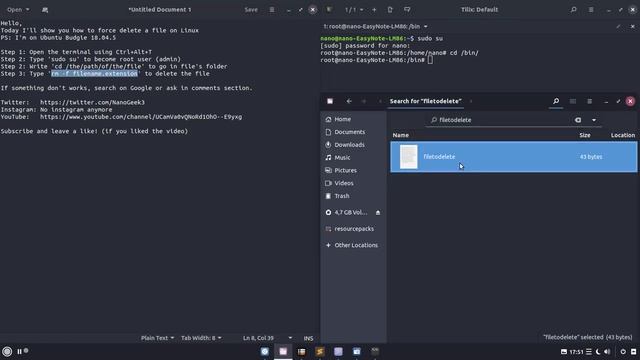
Task: Click the YouTube channel URL text
Action: pyautogui.click(x=141, y=117)
